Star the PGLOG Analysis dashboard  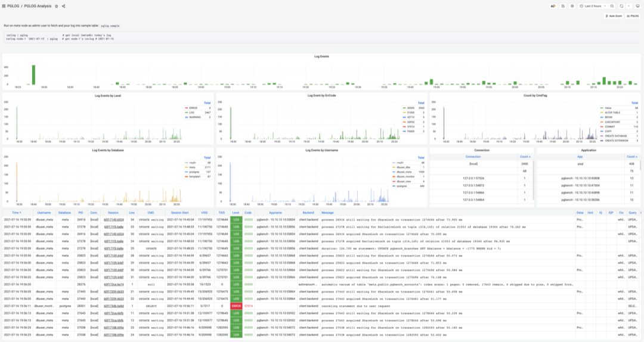click(57, 6)
